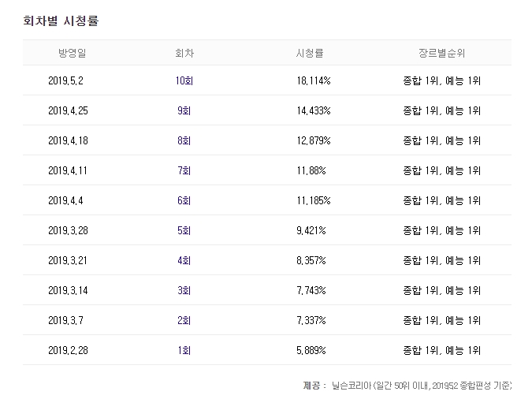Image resolution: width=532 pixels, height=399 pixels.
Task: Select the date 2019.3.28
Action: coord(68,230)
